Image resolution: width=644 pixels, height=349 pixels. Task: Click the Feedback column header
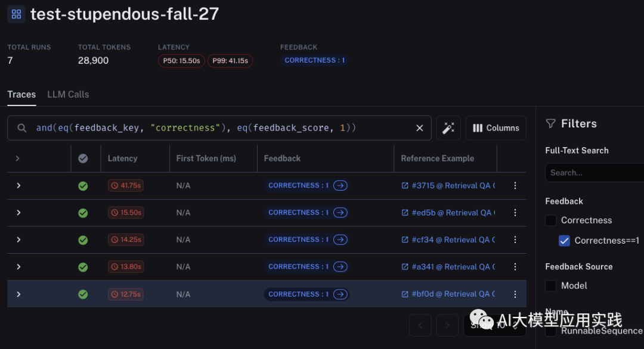click(x=282, y=158)
